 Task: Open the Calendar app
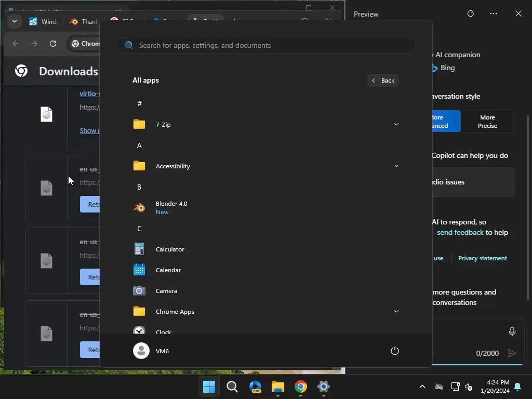point(265,270)
